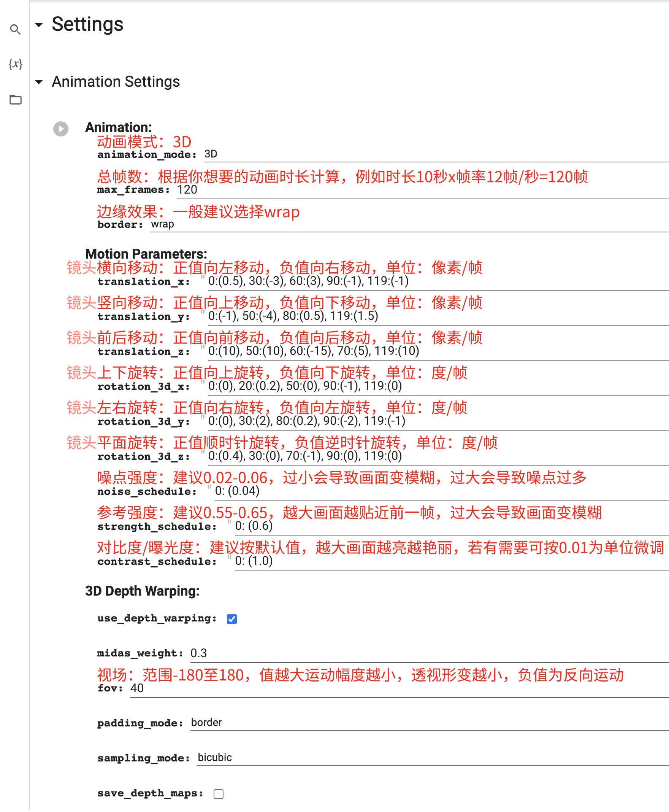Select the red '噪点强度' note
The height and width of the screenshot is (812, 669).
click(x=341, y=478)
